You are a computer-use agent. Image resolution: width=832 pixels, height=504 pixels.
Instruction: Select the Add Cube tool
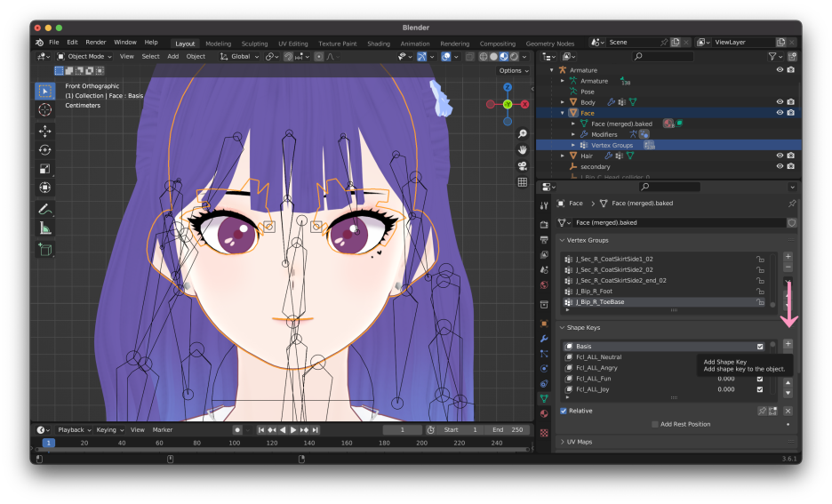45,250
